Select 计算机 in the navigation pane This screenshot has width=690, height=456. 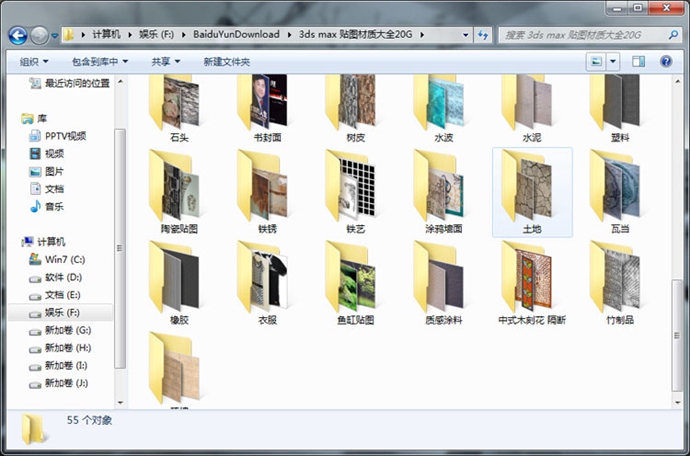(x=43, y=242)
